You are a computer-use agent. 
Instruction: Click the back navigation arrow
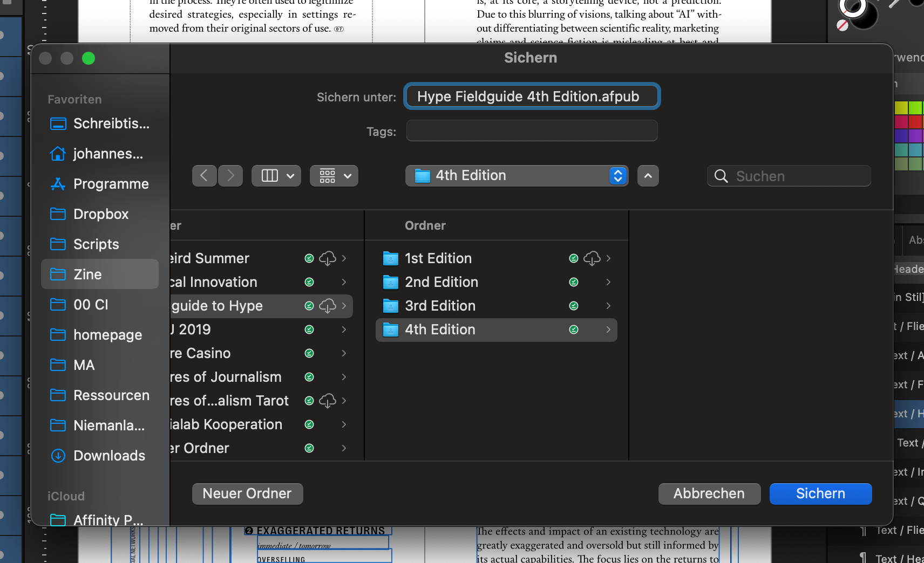click(204, 176)
